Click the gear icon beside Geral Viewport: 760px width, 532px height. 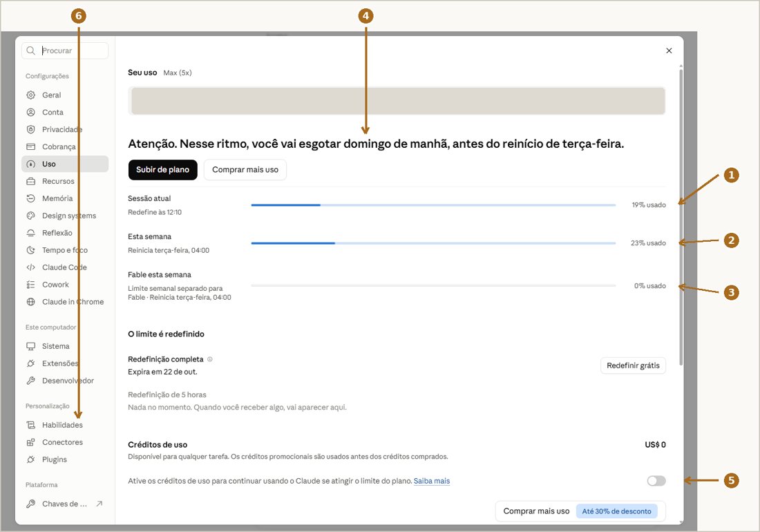click(31, 95)
